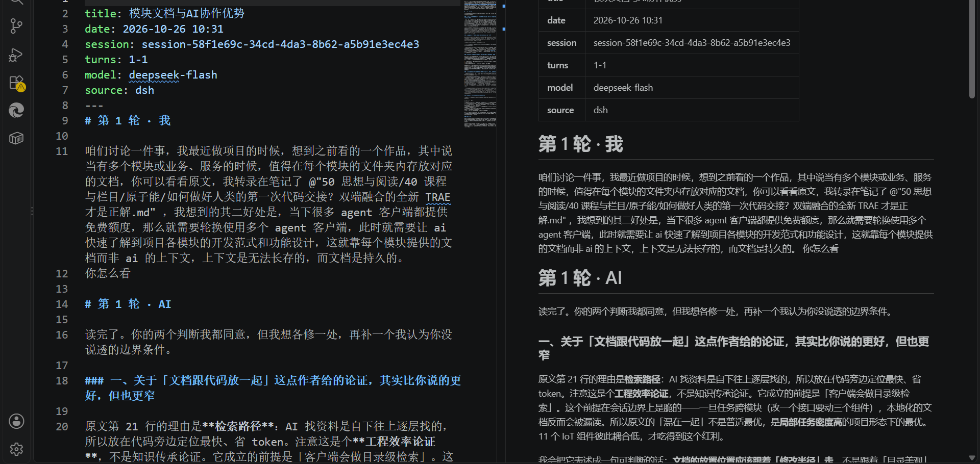Click the preview scrollbar down arrow
This screenshot has height=464, width=980.
972,458
